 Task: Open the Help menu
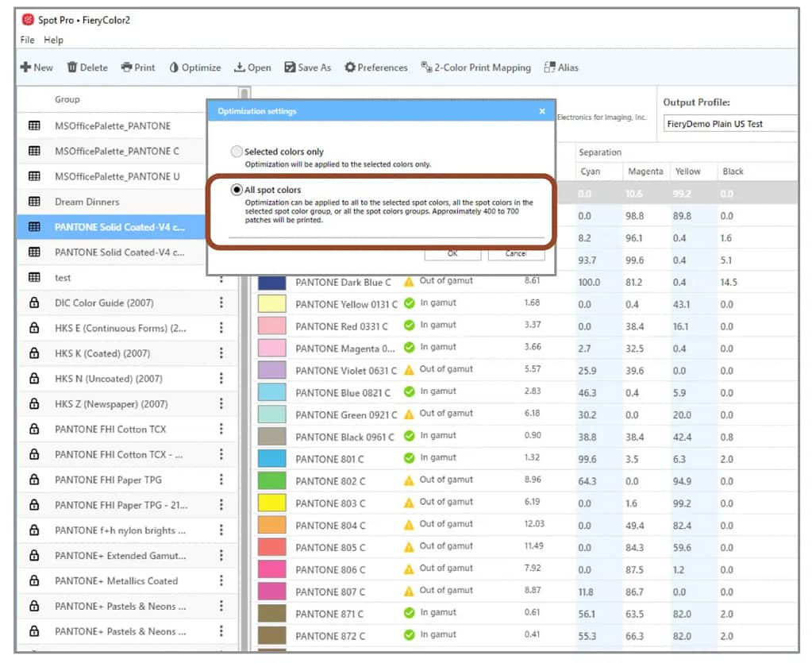point(53,40)
